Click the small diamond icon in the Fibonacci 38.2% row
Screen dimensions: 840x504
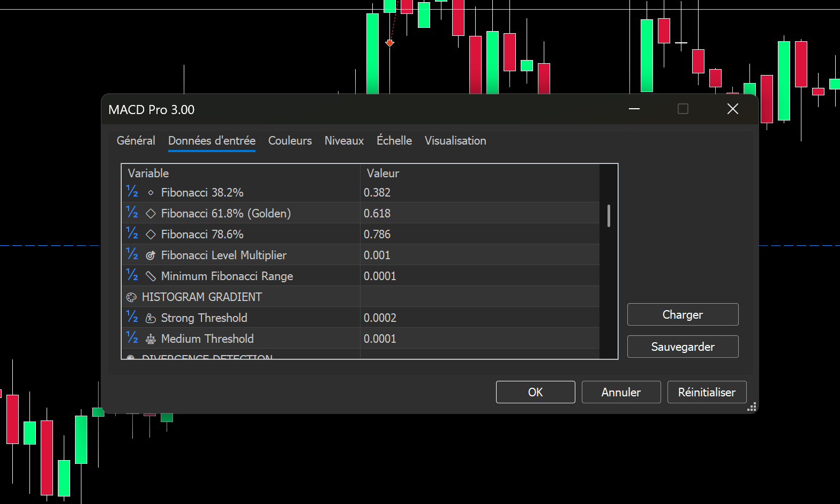coord(151,192)
